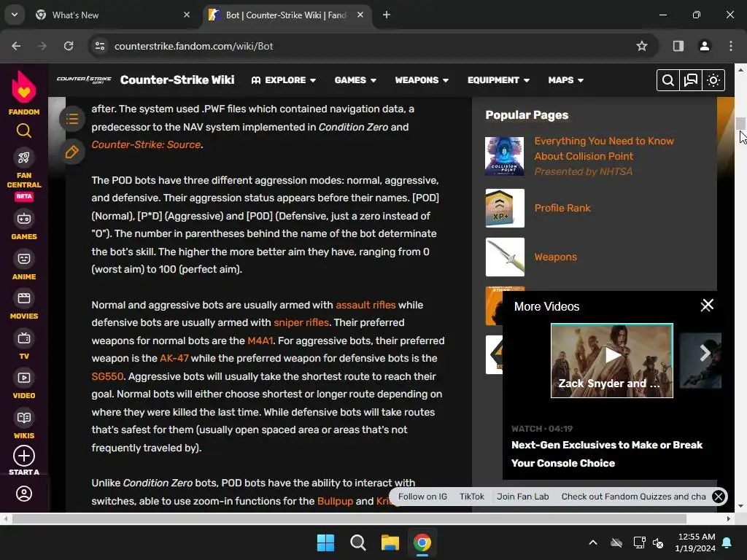The height and width of the screenshot is (560, 747).
Task: Open Windows Start menu
Action: tap(326, 542)
